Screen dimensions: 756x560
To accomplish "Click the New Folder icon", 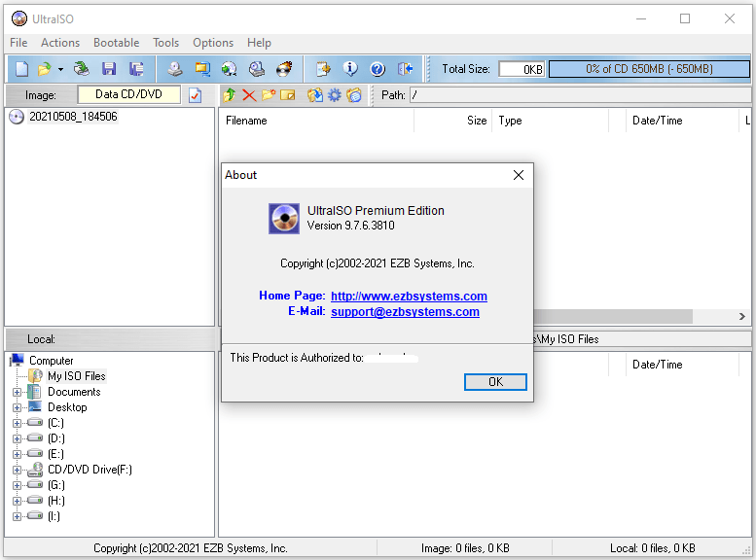I will coord(269,95).
